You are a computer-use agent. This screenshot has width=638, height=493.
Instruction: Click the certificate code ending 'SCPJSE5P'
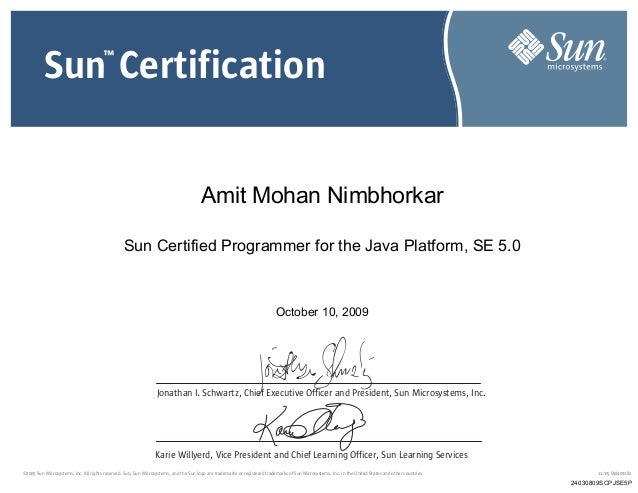601,483
